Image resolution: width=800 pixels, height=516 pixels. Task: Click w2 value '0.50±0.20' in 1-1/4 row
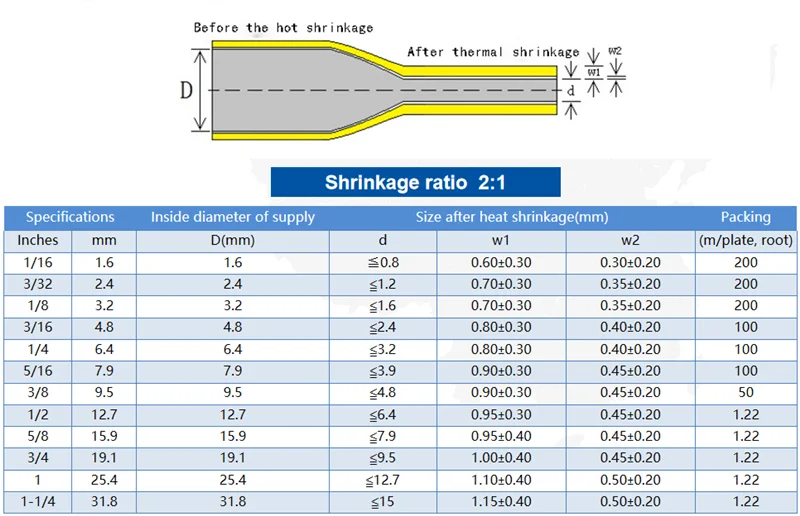click(630, 501)
